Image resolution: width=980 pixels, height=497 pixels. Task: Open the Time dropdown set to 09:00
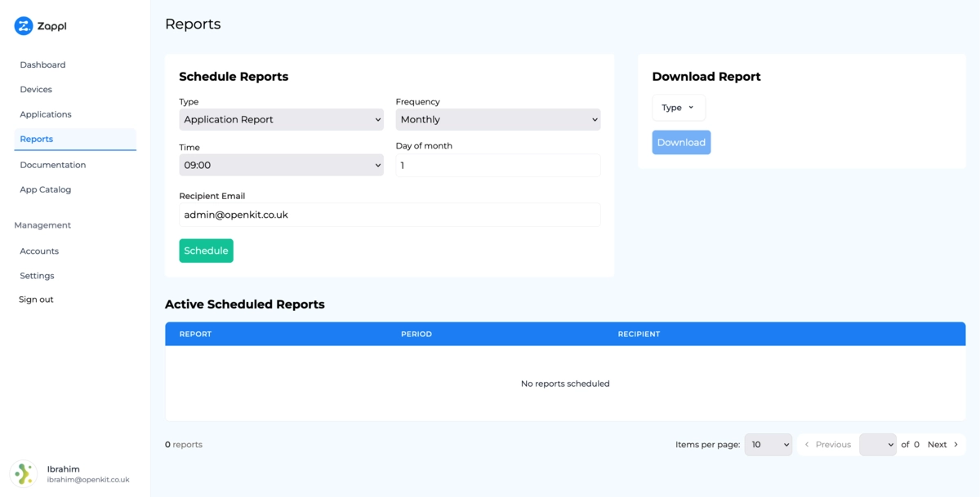281,165
